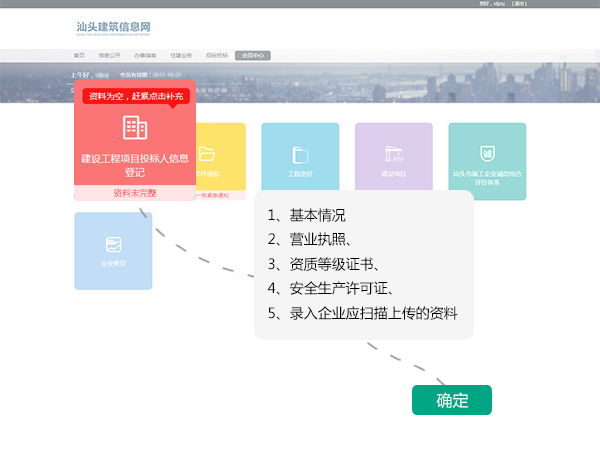
Task: Click the username greeting in the top bar
Action: coord(489,4)
